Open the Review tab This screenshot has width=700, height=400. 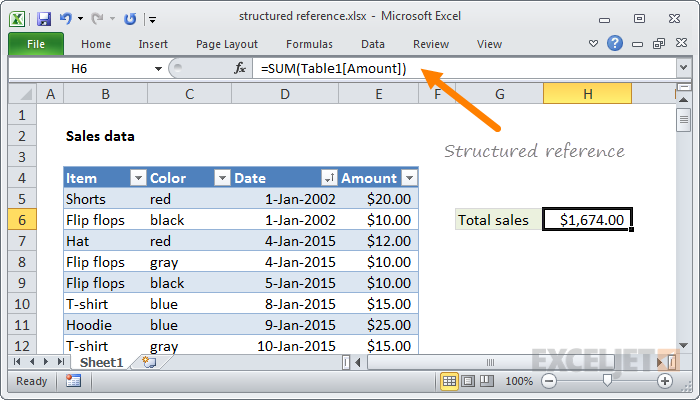click(x=431, y=44)
